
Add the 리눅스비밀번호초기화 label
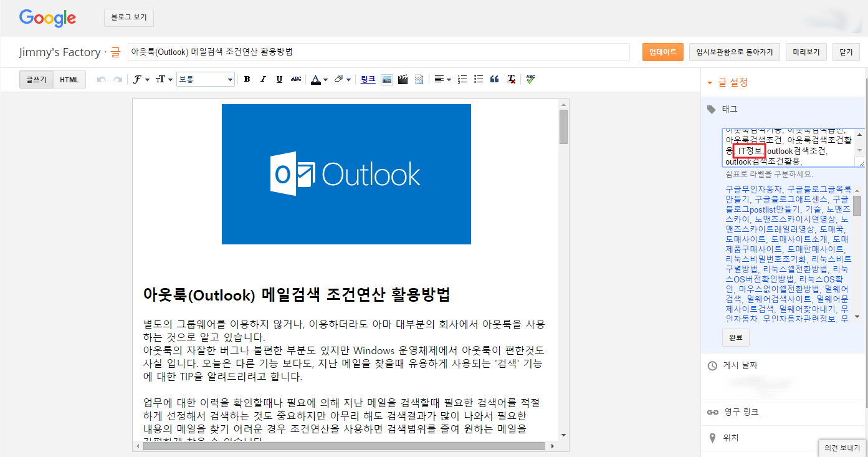pyautogui.click(x=766, y=259)
